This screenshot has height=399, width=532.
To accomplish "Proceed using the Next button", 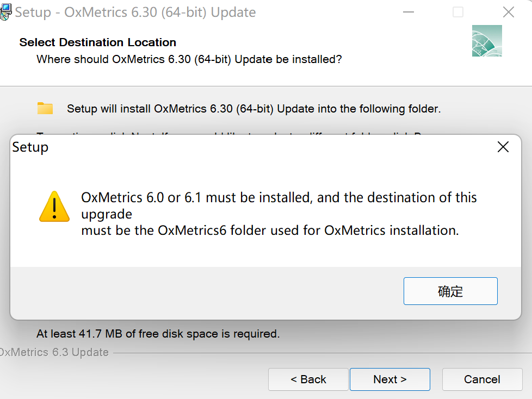I will click(x=389, y=379).
